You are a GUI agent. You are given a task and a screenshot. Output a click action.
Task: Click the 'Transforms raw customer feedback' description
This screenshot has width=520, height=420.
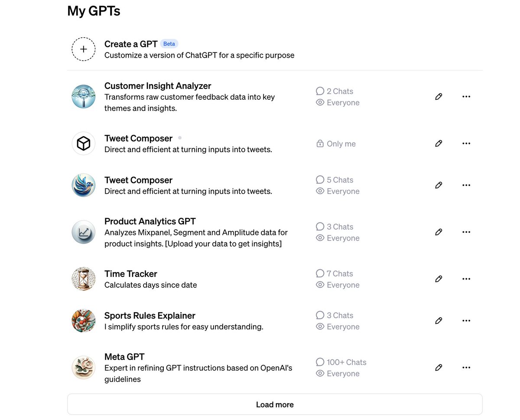click(x=190, y=103)
